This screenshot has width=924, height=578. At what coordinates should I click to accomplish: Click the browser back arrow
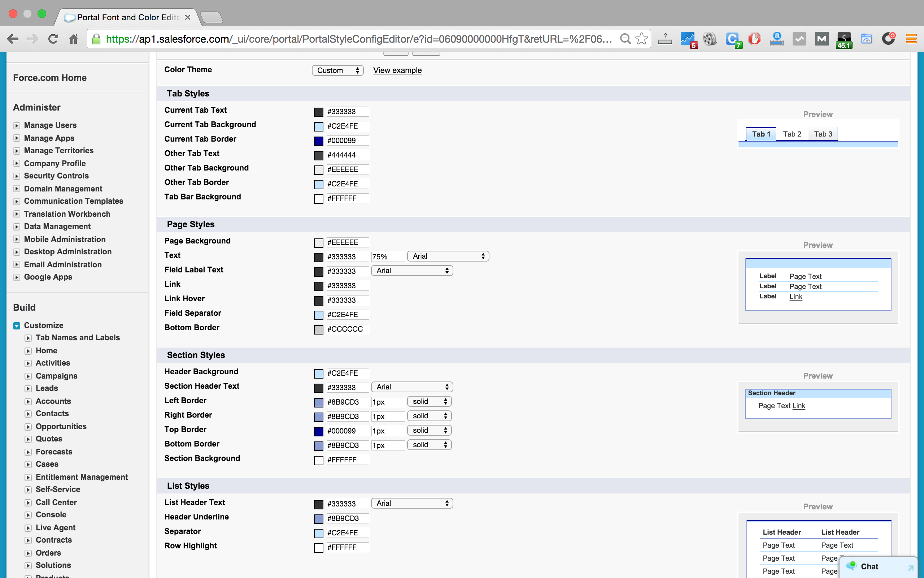point(13,39)
